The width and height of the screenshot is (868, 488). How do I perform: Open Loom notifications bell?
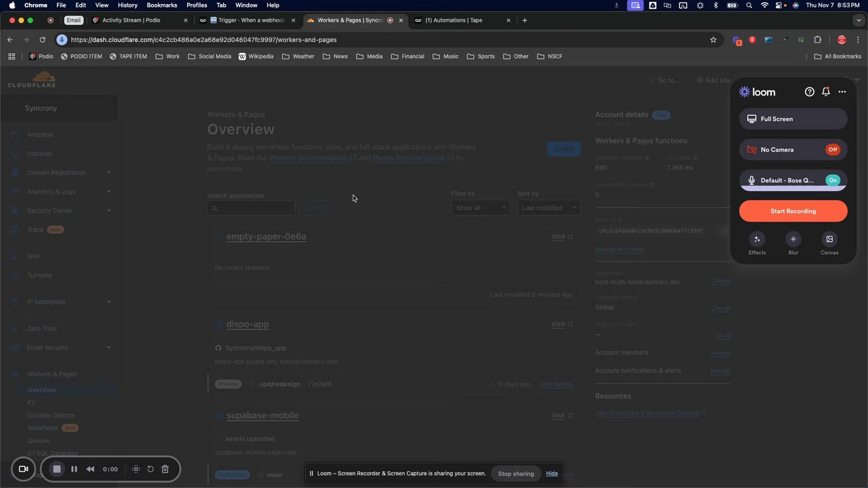[825, 91]
